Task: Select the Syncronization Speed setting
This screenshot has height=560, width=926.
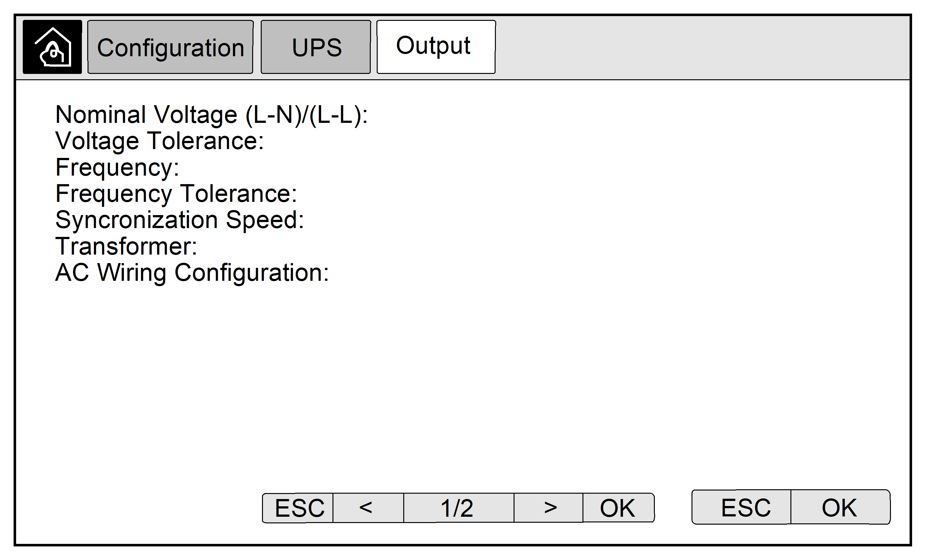Action: tap(179, 220)
